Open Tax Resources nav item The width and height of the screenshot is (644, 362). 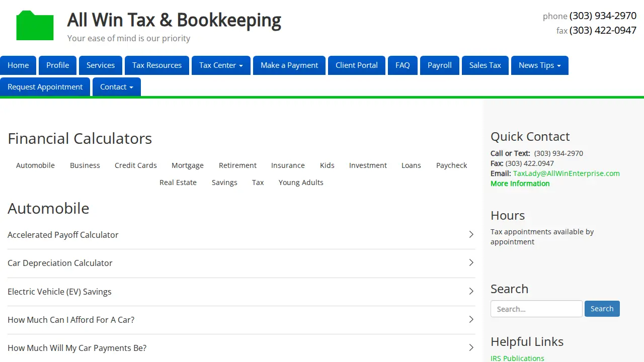(157, 65)
